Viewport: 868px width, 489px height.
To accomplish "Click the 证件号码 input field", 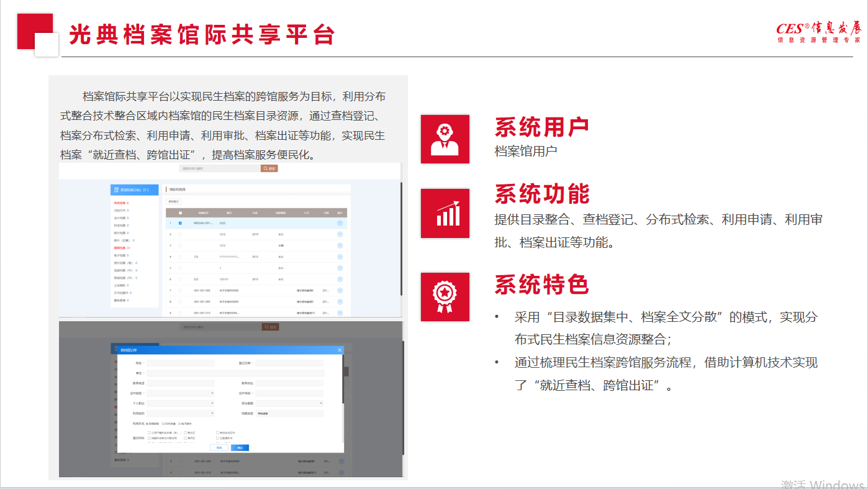I will [x=289, y=393].
